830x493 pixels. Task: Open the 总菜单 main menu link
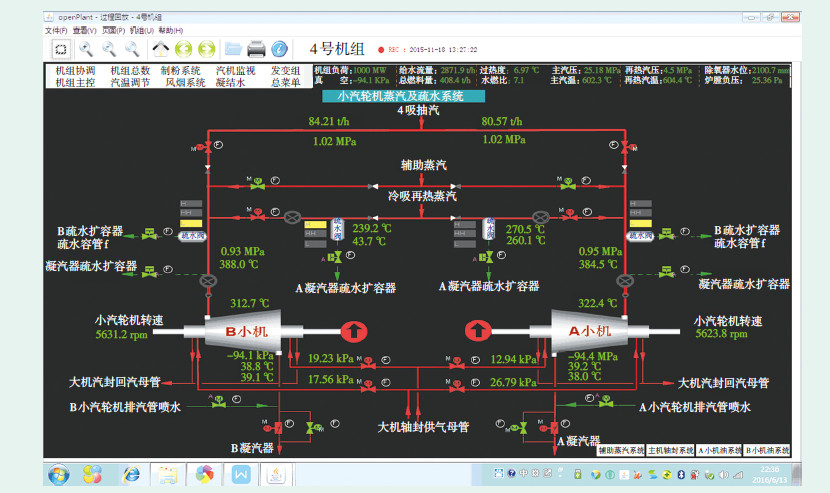pyautogui.click(x=285, y=83)
